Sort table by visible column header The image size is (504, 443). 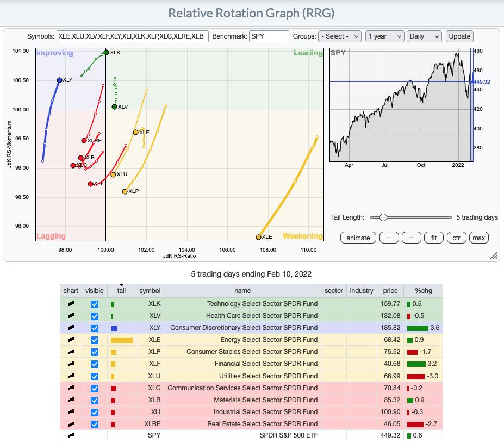coord(95,291)
